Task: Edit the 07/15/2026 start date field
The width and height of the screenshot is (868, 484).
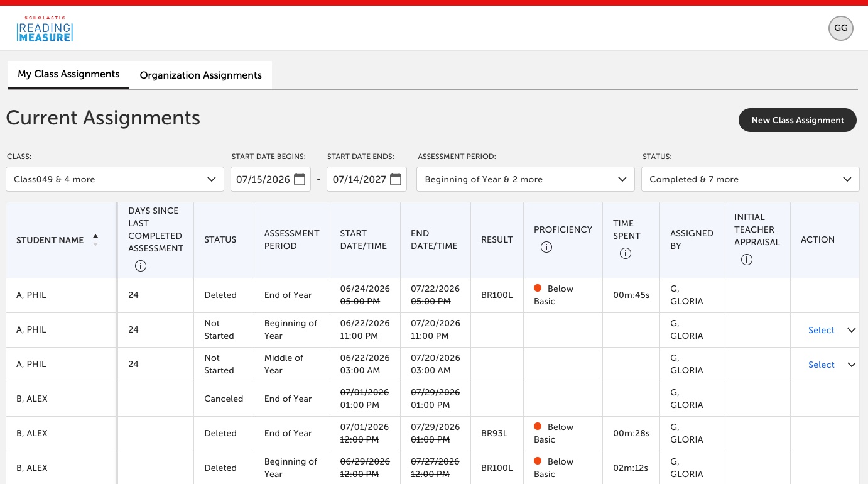Action: click(263, 179)
